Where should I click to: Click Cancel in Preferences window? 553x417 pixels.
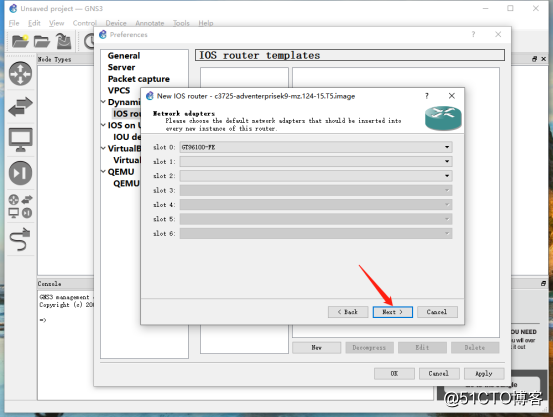pyautogui.click(x=439, y=374)
